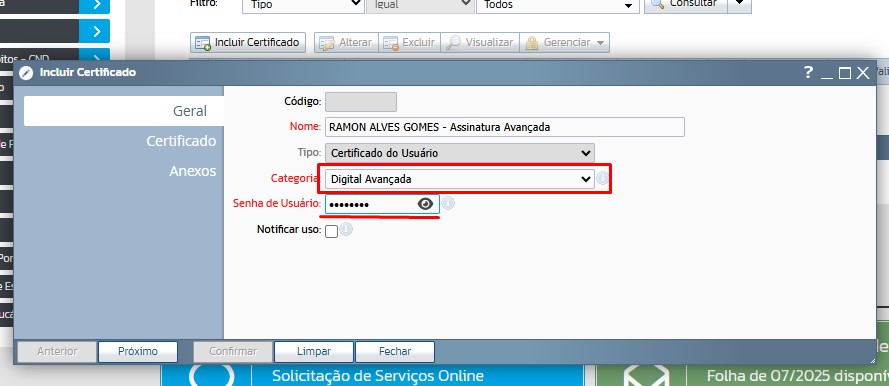This screenshot has height=386, width=889.
Task: Click the dialog resize grip corner
Action: 872,359
